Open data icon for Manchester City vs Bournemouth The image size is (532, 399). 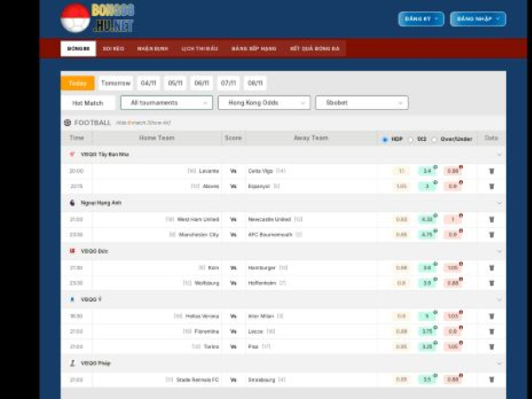(491, 234)
